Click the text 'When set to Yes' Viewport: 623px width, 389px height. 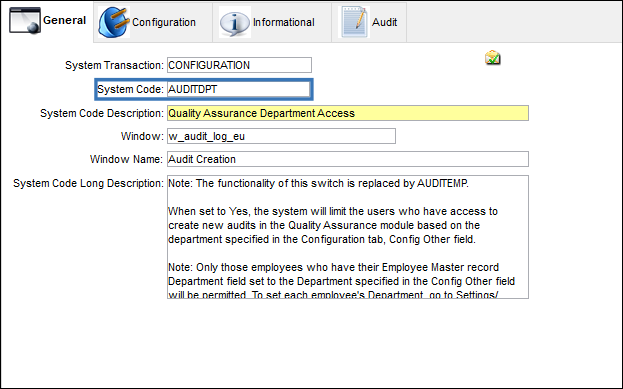tap(208, 211)
